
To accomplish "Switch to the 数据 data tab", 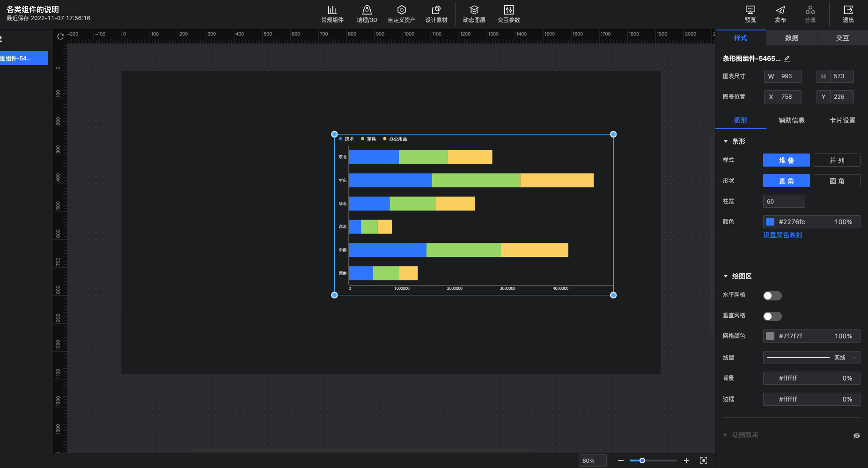I will point(792,38).
